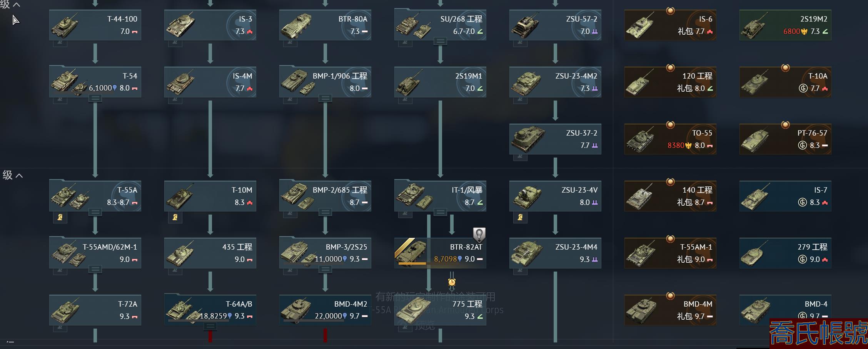868x349 pixels.
Task: Click the talisman badge under T-10M
Action: point(175,217)
